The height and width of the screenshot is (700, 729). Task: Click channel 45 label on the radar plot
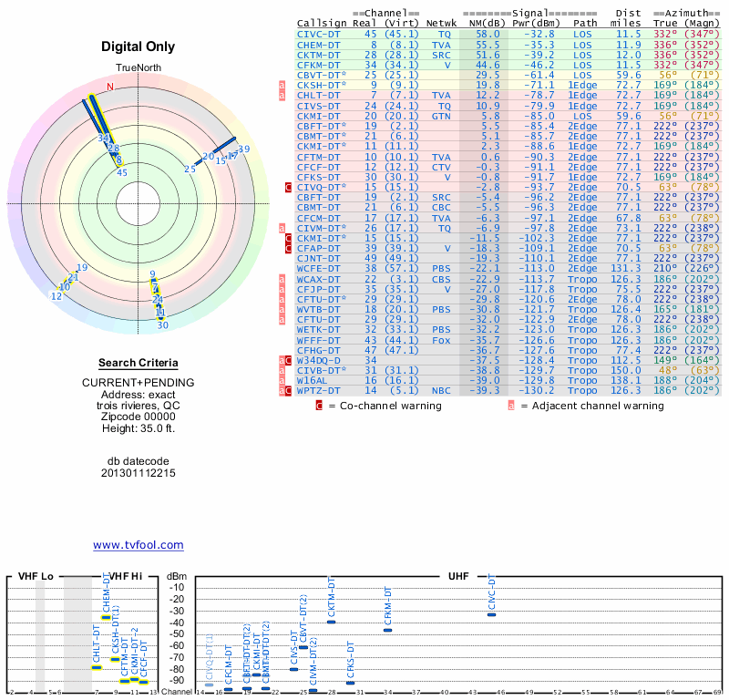coord(122,173)
